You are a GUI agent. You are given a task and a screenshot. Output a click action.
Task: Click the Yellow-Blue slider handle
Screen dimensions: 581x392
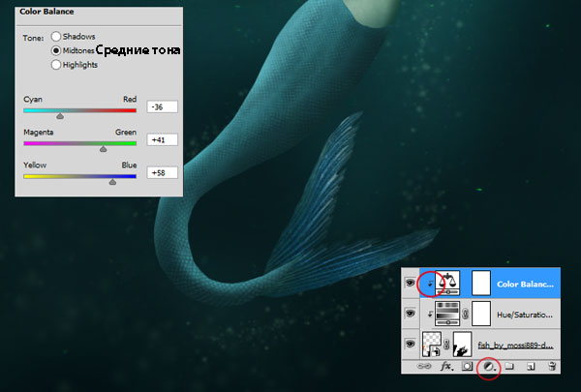click(x=112, y=182)
